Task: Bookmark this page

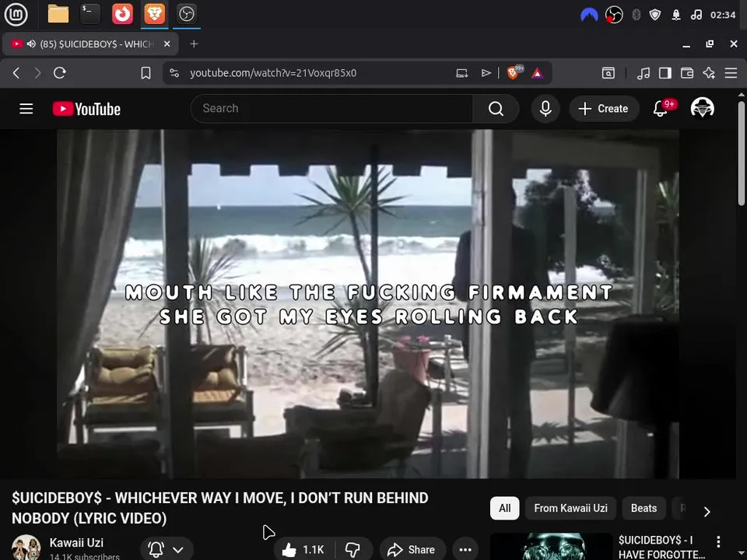Action: pos(146,73)
